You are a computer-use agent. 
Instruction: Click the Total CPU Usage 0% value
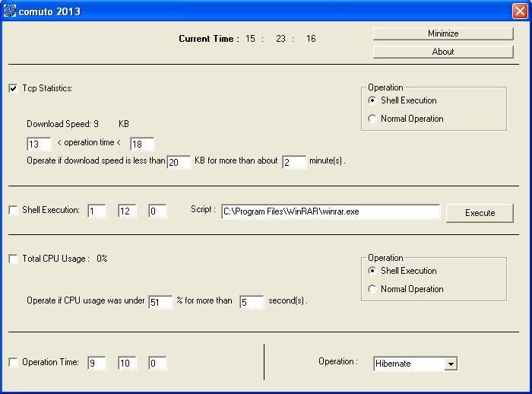(x=102, y=259)
